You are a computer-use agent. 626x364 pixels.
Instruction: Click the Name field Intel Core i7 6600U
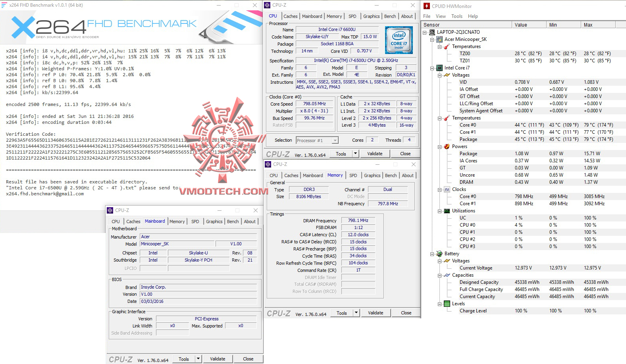click(337, 29)
